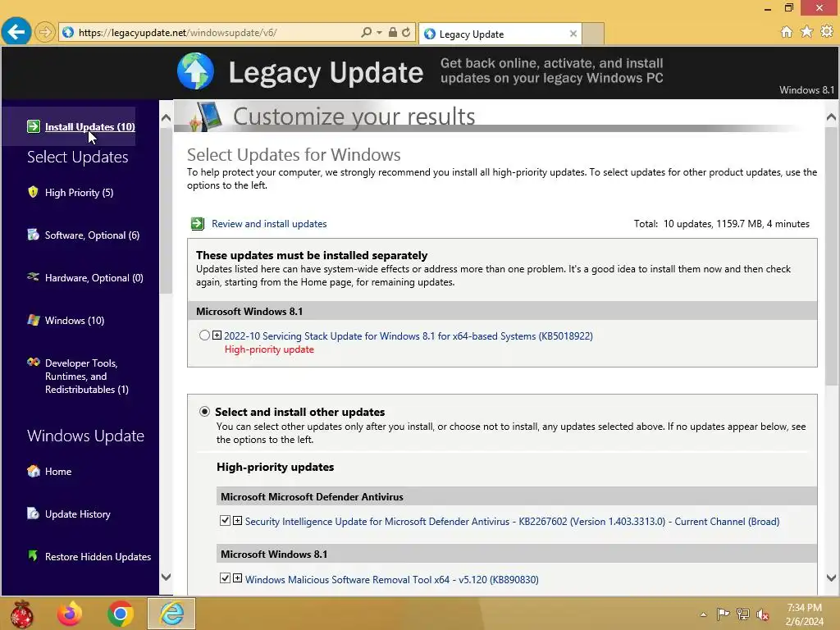Show hidden tray icons arrow
This screenshot has width=840, height=630.
(x=703, y=614)
